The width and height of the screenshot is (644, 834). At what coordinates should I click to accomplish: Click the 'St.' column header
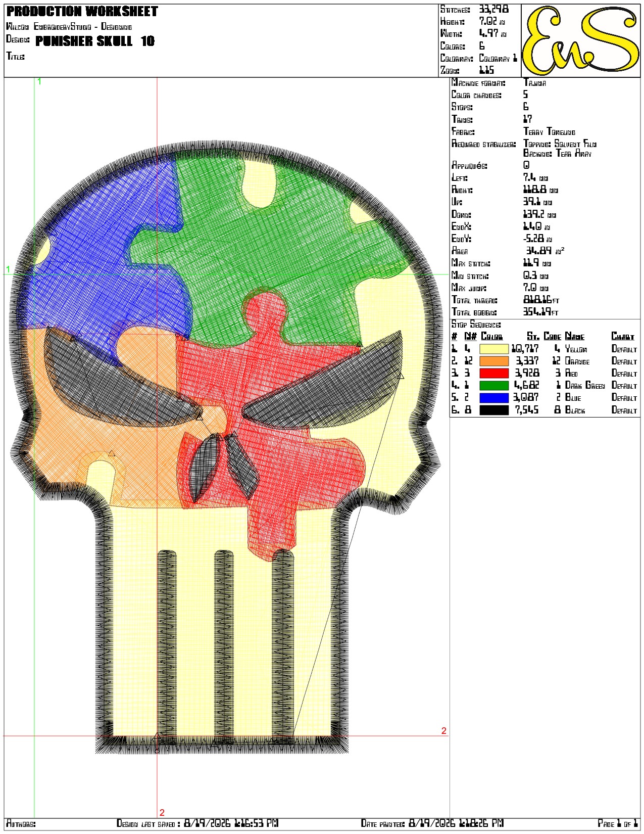click(533, 337)
